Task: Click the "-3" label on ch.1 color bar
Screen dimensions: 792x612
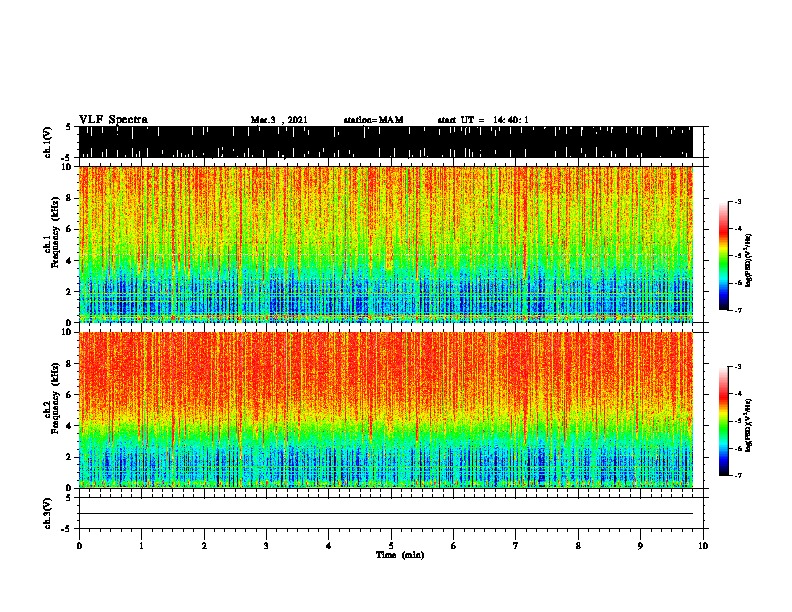Action: coord(737,201)
